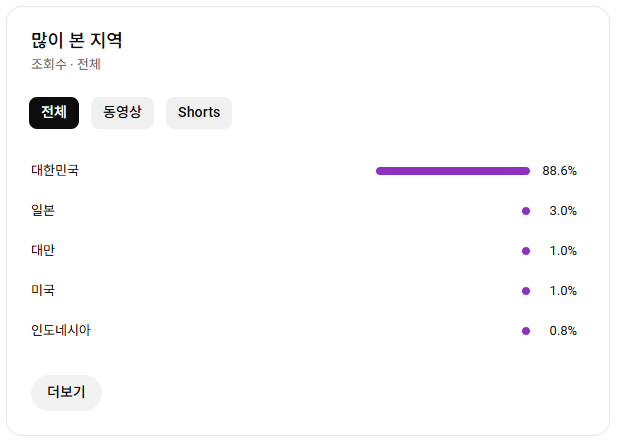Click the purple dot in the 일본 row

tap(526, 211)
